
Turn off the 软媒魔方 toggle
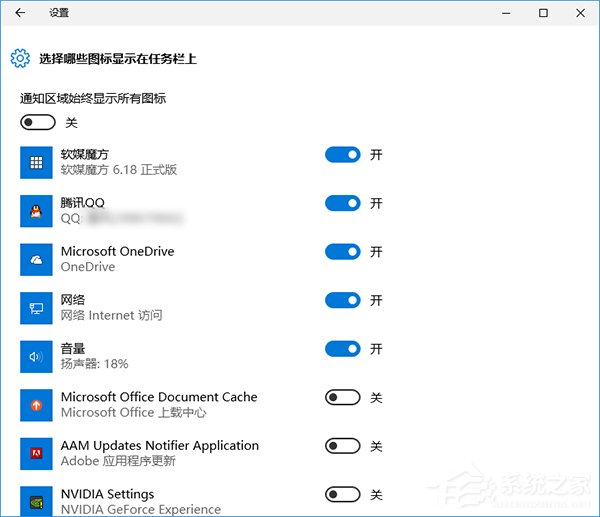[342, 155]
